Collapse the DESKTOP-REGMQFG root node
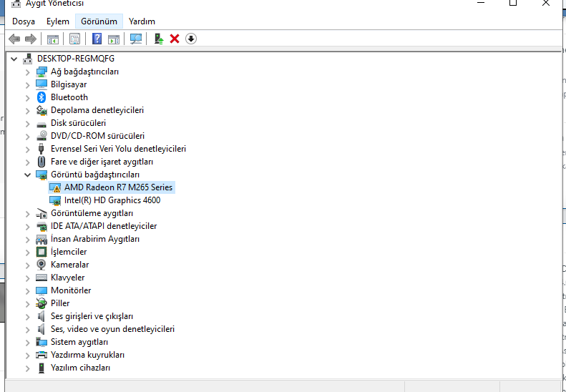566x392 pixels. [14, 59]
